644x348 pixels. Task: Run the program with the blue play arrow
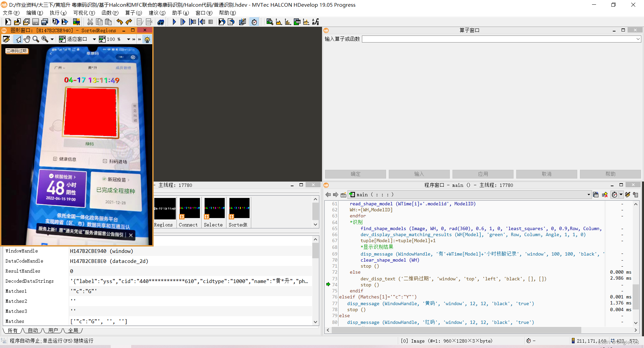click(174, 22)
